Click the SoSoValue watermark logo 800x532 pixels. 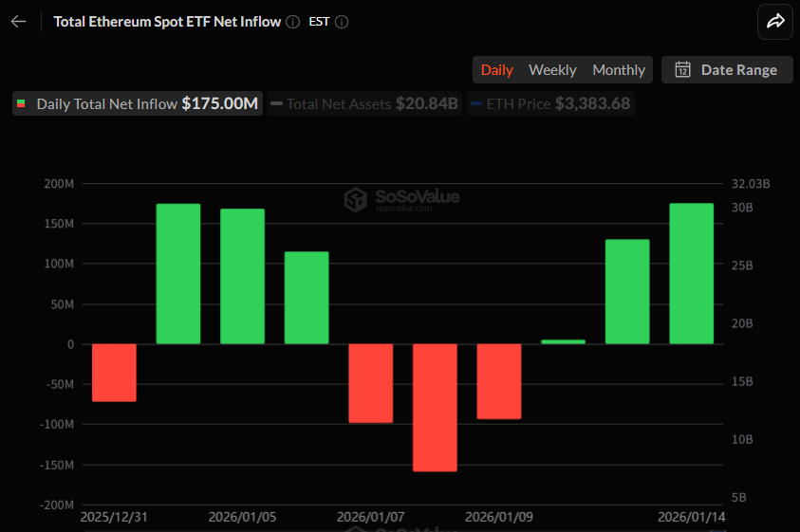click(356, 200)
